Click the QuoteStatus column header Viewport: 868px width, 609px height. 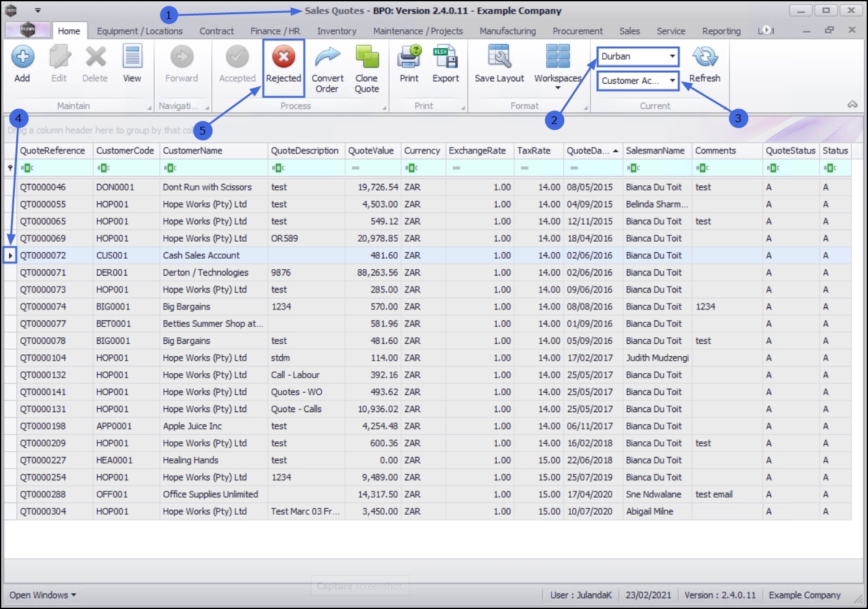click(x=791, y=150)
